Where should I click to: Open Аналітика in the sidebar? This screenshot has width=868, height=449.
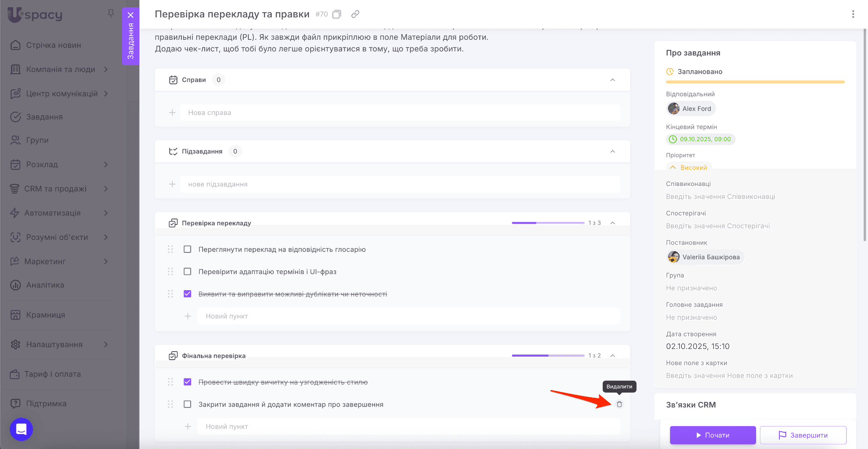[x=45, y=285]
